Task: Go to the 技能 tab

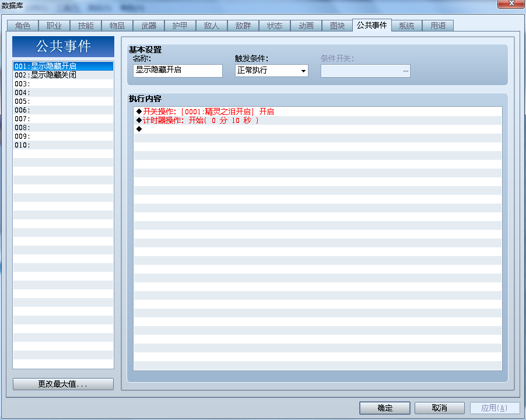Action: (x=86, y=26)
